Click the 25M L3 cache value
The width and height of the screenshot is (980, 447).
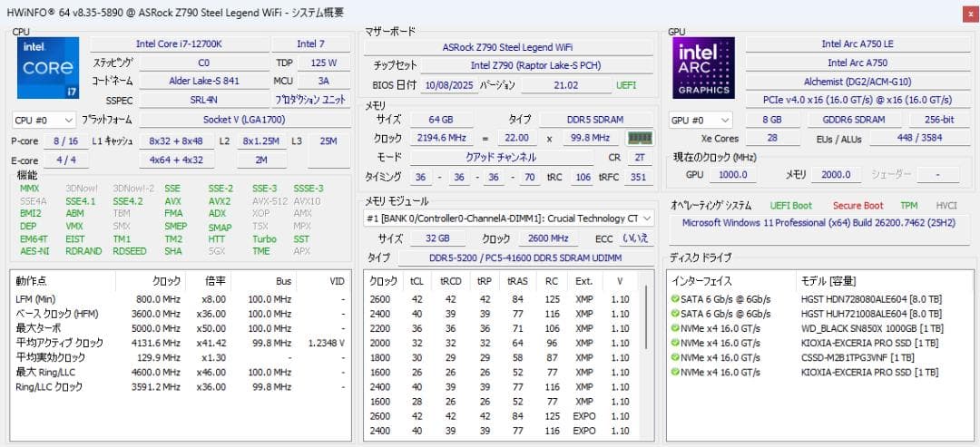[x=328, y=141]
